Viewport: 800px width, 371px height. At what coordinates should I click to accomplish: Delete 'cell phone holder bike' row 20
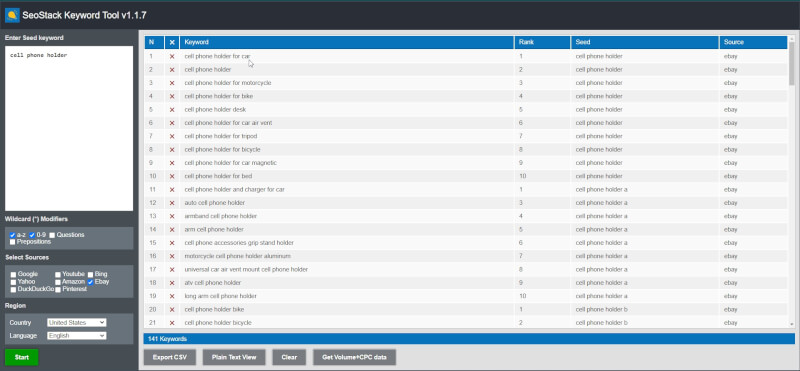[172, 309]
